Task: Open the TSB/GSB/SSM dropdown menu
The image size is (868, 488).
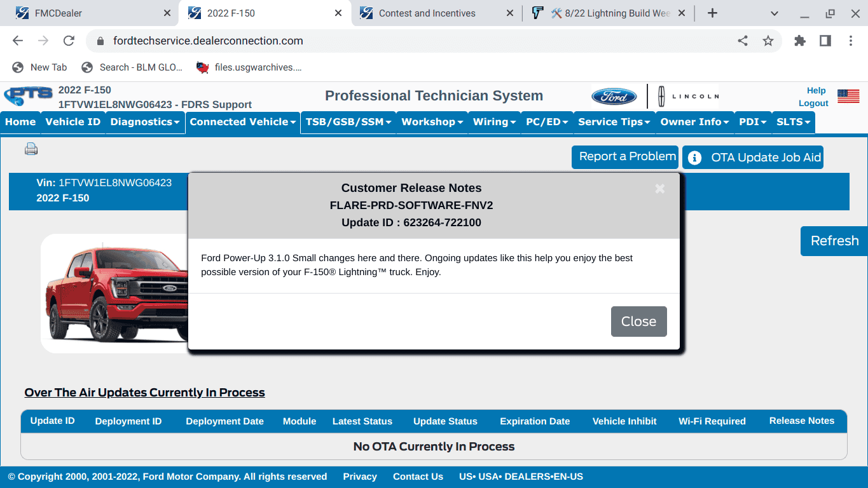Action: click(x=348, y=122)
